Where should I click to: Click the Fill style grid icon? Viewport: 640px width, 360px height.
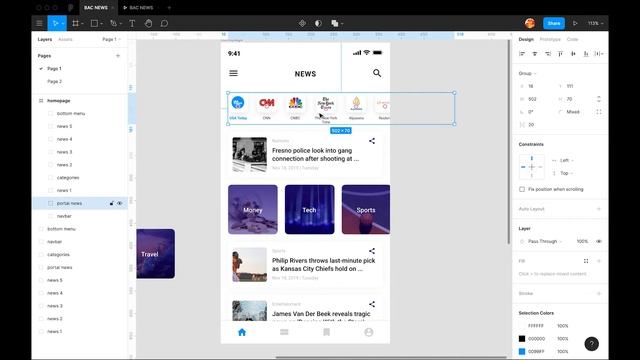tap(586, 261)
